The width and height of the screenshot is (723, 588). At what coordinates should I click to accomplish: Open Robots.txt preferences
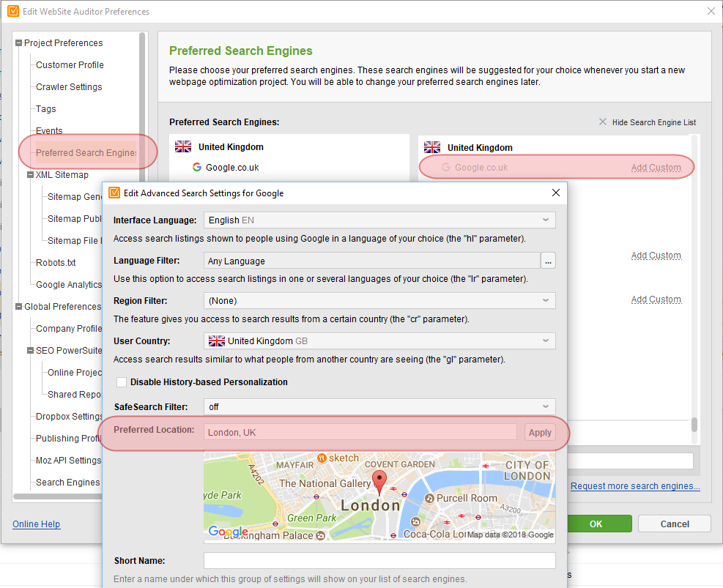coord(56,263)
